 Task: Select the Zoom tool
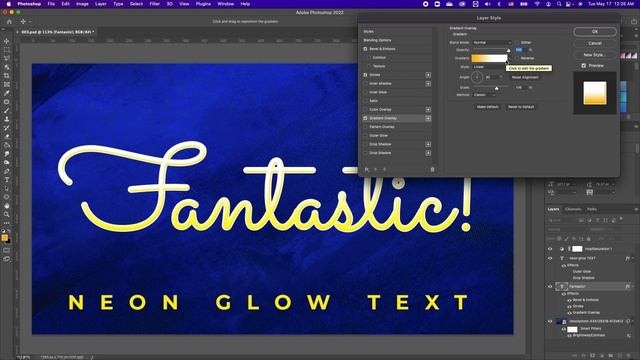click(7, 214)
